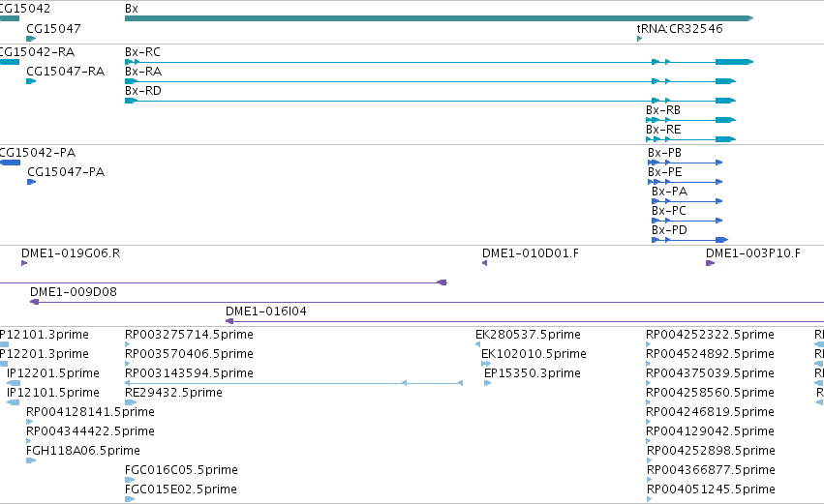Select FGH118A06.5prime EST label
The image size is (824, 504).
tap(83, 452)
